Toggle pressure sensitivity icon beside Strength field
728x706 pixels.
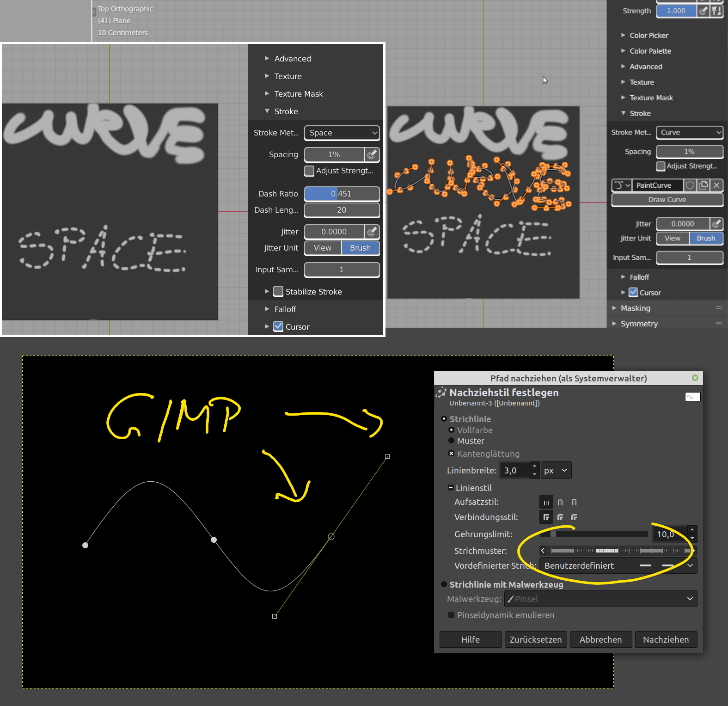click(x=703, y=11)
